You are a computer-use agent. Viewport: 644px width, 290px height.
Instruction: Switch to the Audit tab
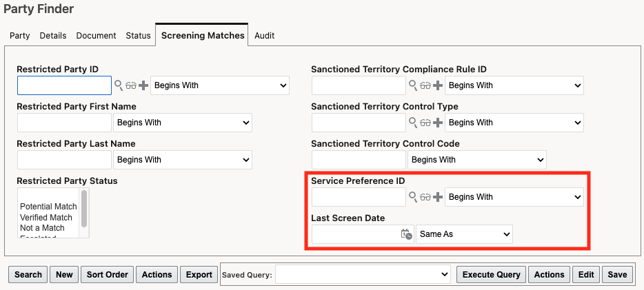pyautogui.click(x=265, y=36)
